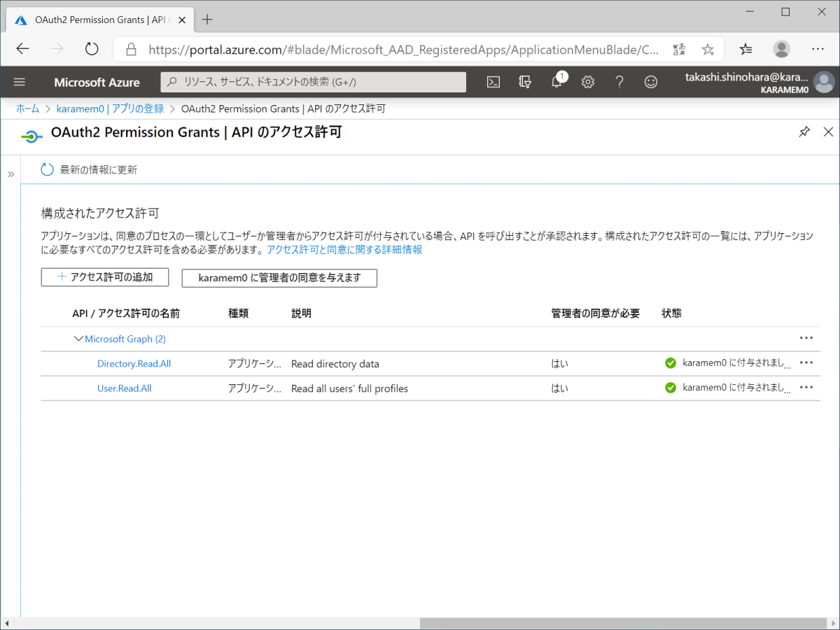View site info lock icon
The height and width of the screenshot is (630, 840).
(130, 50)
